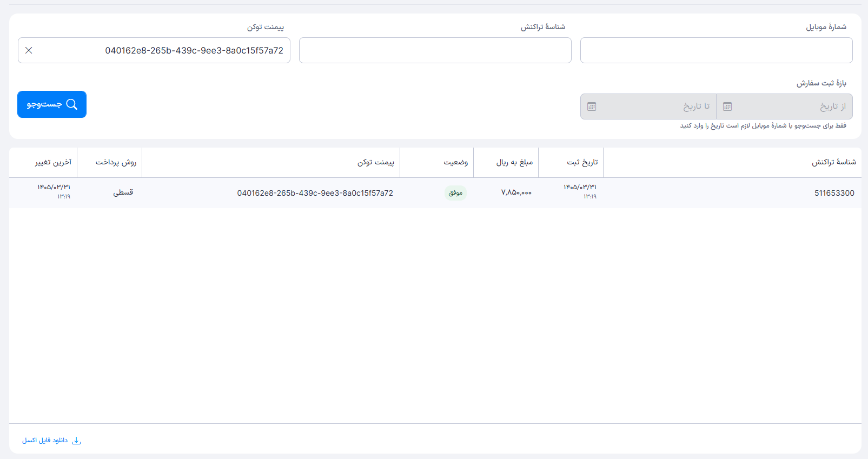The width and height of the screenshot is (868, 459).
Task: Sort by the 'تاریخ ثبت' column header
Action: 582,162
